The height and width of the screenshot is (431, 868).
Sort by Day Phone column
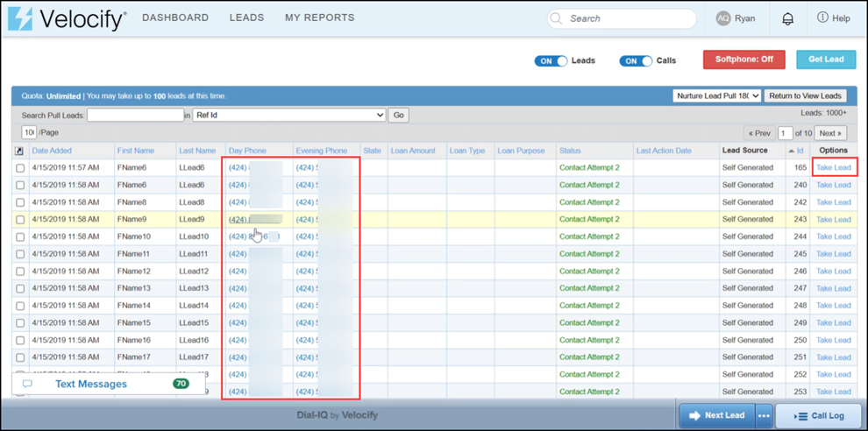tap(247, 151)
